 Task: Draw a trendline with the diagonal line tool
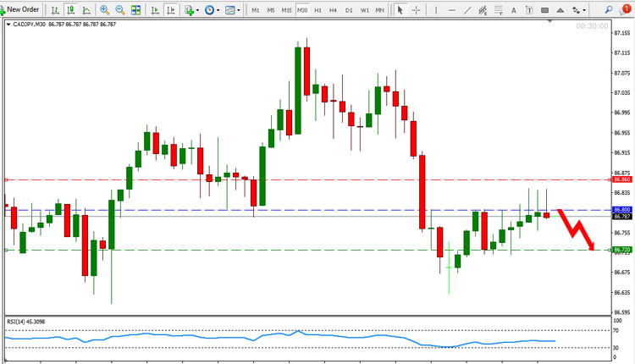pyautogui.click(x=467, y=10)
